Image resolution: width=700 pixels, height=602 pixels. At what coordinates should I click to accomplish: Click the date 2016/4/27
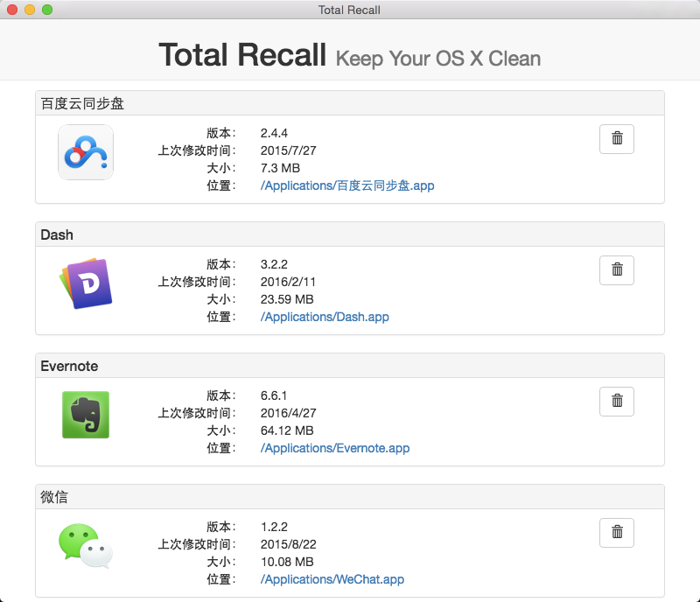tap(289, 413)
